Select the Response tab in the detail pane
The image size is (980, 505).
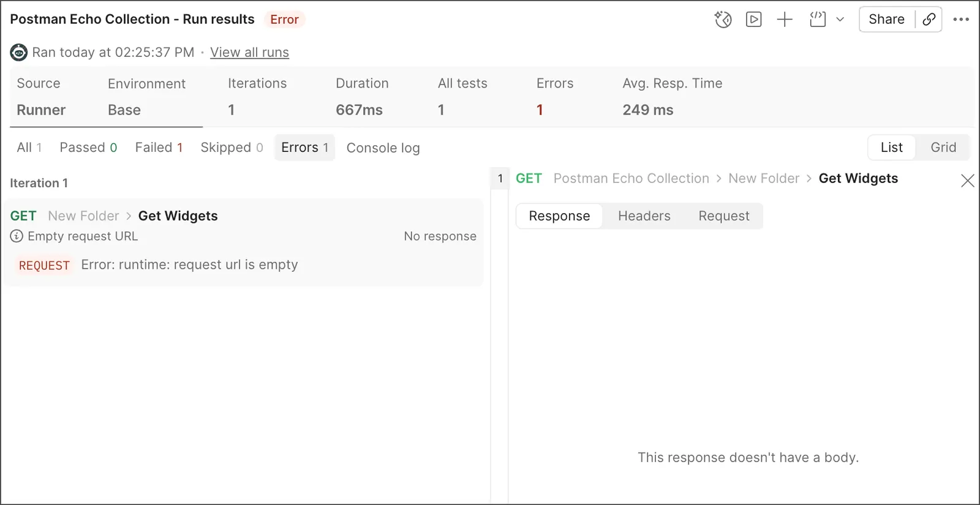click(559, 216)
